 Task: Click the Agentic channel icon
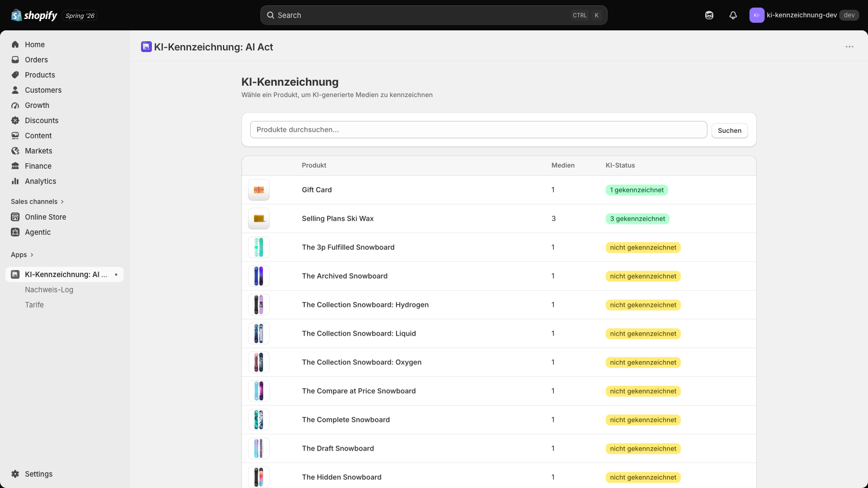(15, 232)
